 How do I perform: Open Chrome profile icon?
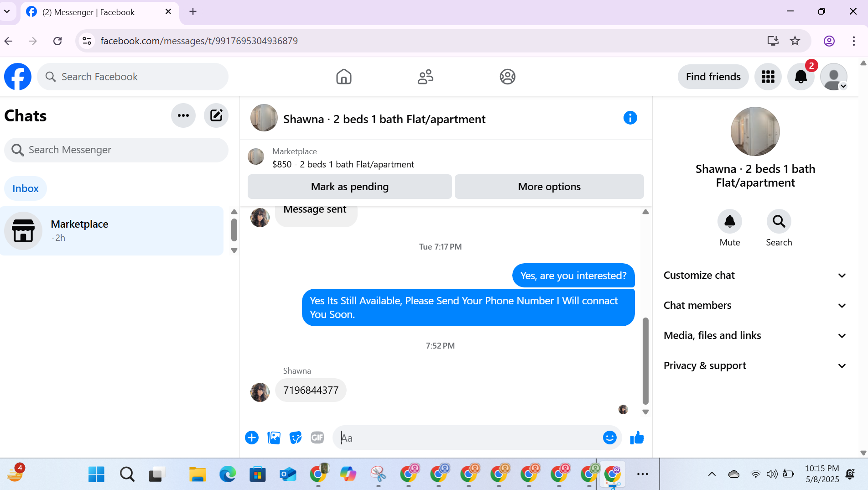829,41
